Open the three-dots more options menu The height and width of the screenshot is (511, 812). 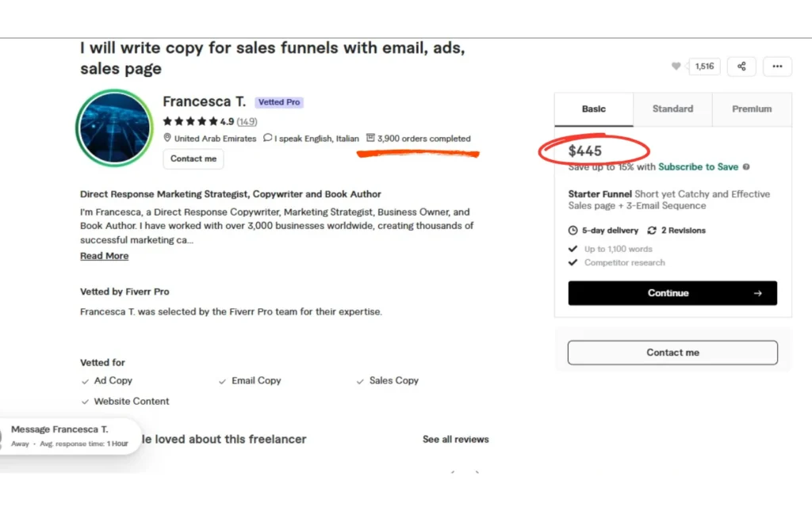pos(777,67)
